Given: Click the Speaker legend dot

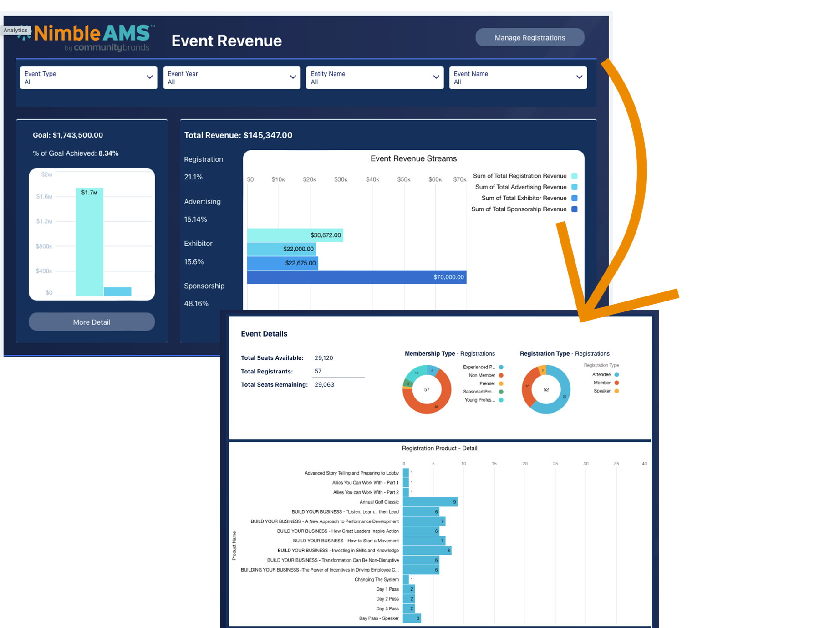Looking at the screenshot, I should [x=616, y=391].
